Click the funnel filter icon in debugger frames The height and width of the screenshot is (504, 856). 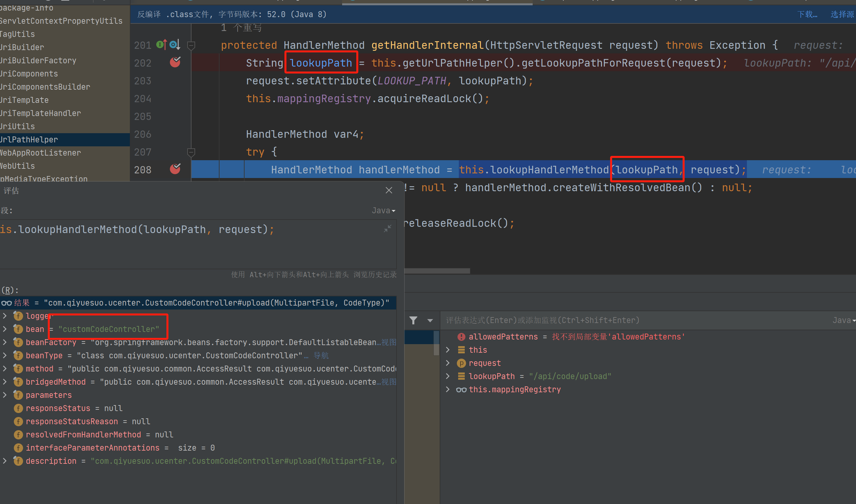point(413,320)
